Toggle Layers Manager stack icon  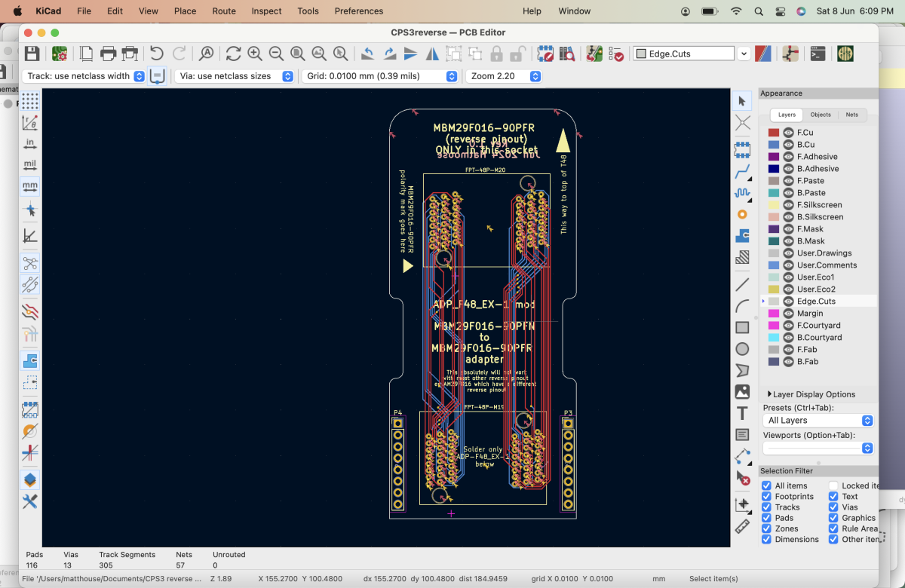click(30, 479)
